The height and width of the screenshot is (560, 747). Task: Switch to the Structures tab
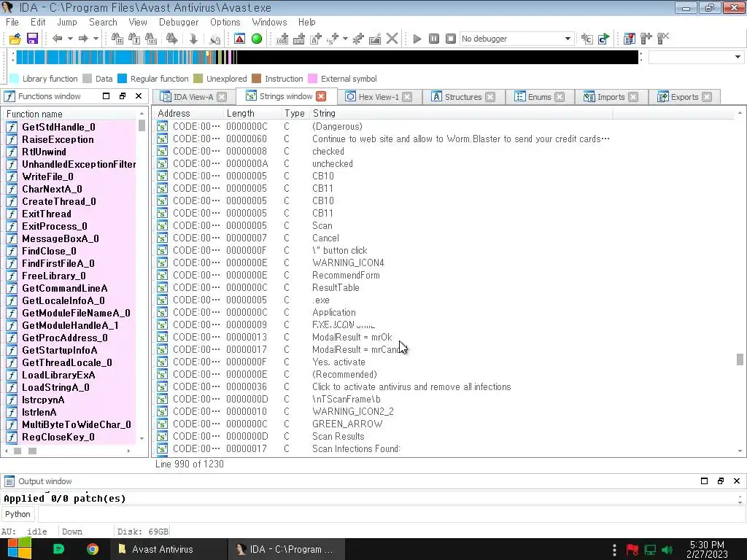click(463, 97)
